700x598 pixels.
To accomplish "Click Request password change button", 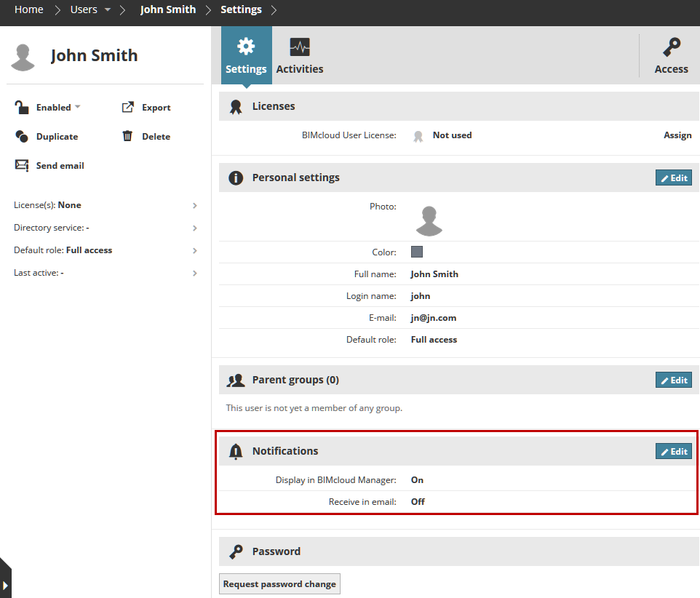I will [x=279, y=583].
